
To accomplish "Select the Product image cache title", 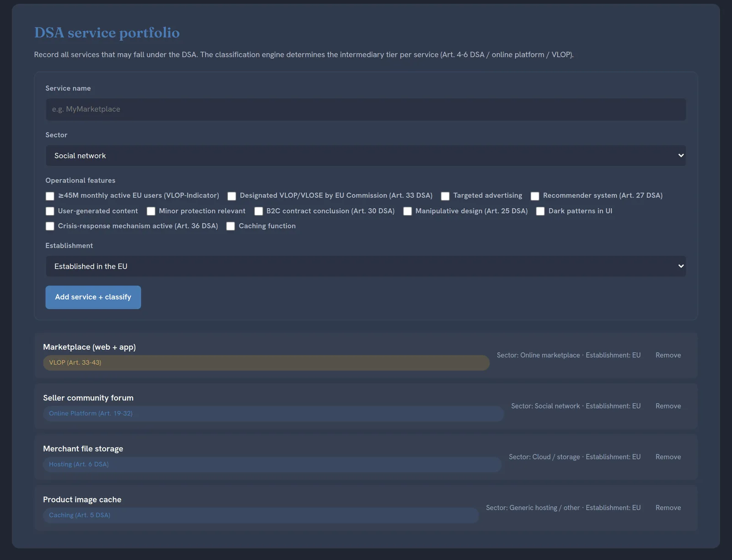I will tap(82, 500).
